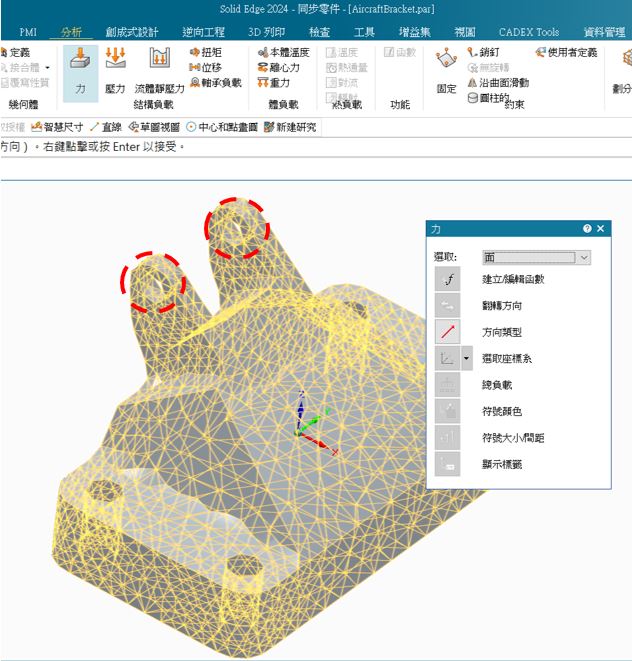Viewport: 632px width, 661px height.
Task: Click 中心和點畫圓 circle command
Action: [x=222, y=127]
